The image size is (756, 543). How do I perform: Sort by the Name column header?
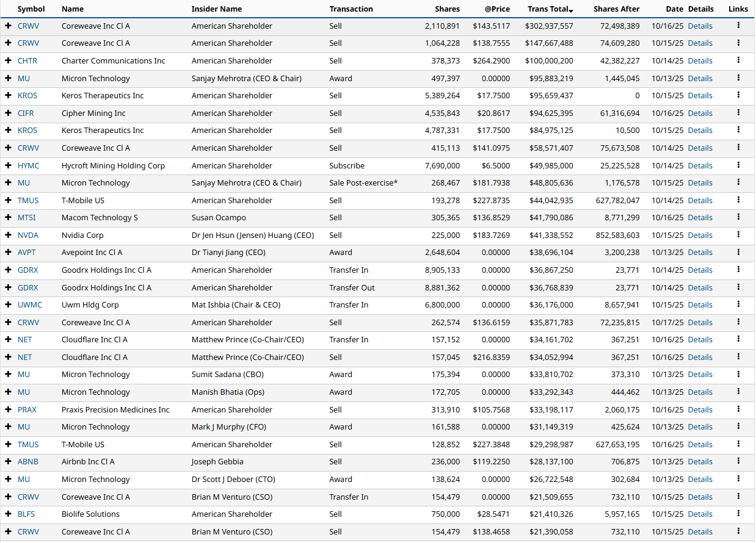(73, 9)
